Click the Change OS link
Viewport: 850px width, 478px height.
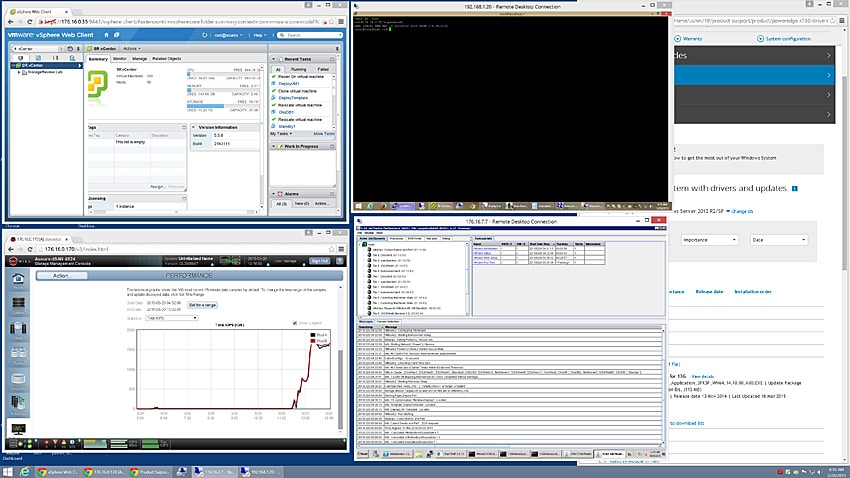point(742,211)
